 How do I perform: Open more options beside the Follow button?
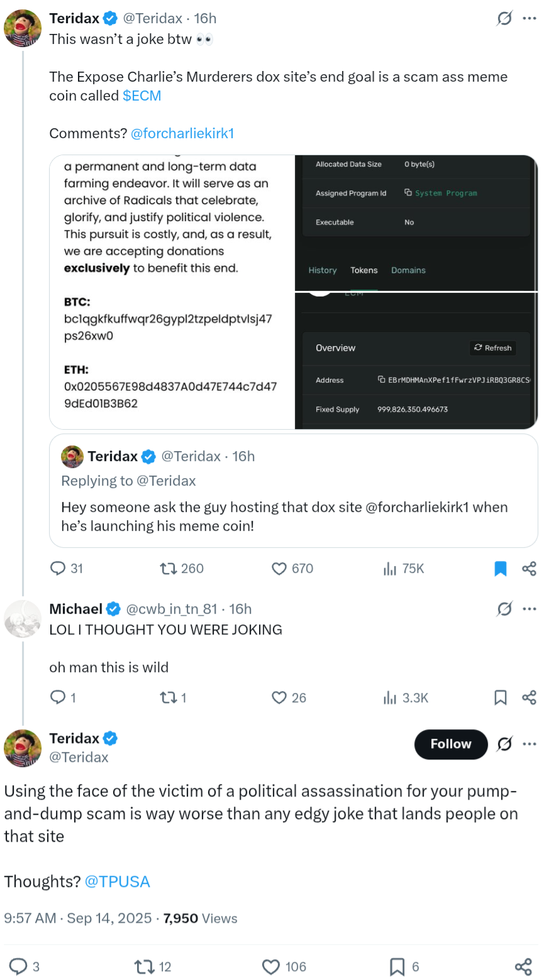(530, 744)
